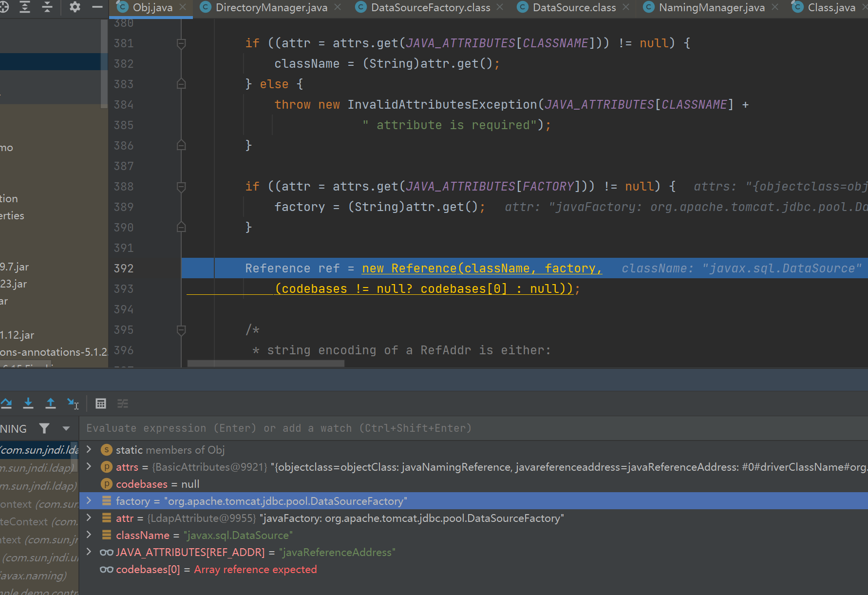Expand the JAVA_ATTRIBUTES[REF_ADDR] watch
Screen dimensions: 868x595
click(89, 552)
